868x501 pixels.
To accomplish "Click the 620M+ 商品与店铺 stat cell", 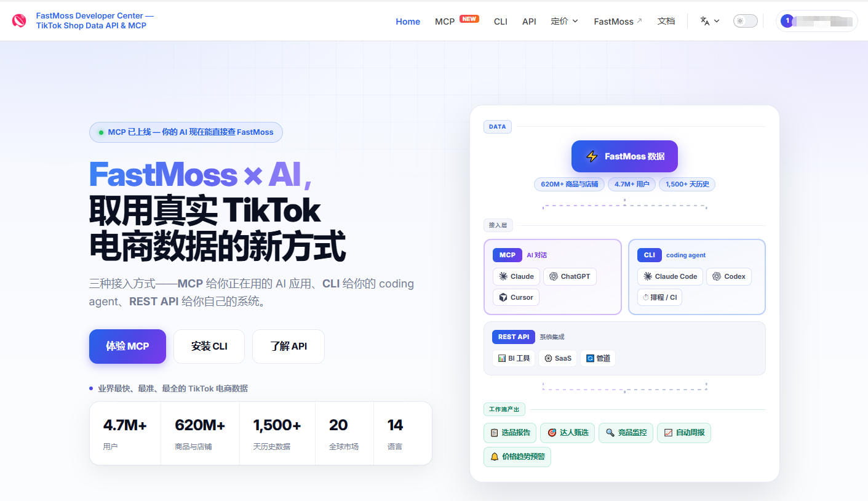I will pyautogui.click(x=200, y=433).
